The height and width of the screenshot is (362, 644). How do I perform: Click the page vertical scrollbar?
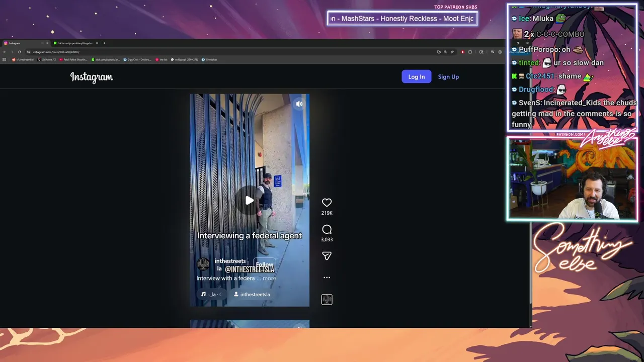(x=530, y=186)
